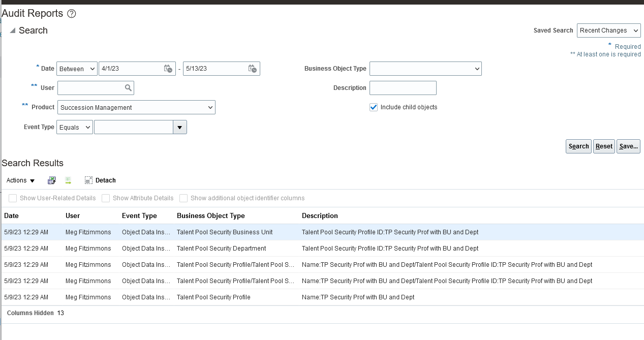
Task: Open the Actions menu
Action: click(x=20, y=180)
